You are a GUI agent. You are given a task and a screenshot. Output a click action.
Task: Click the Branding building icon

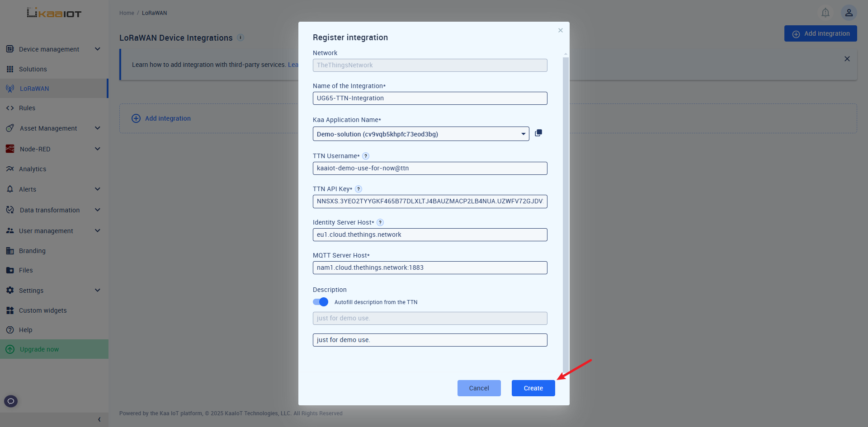[10, 251]
